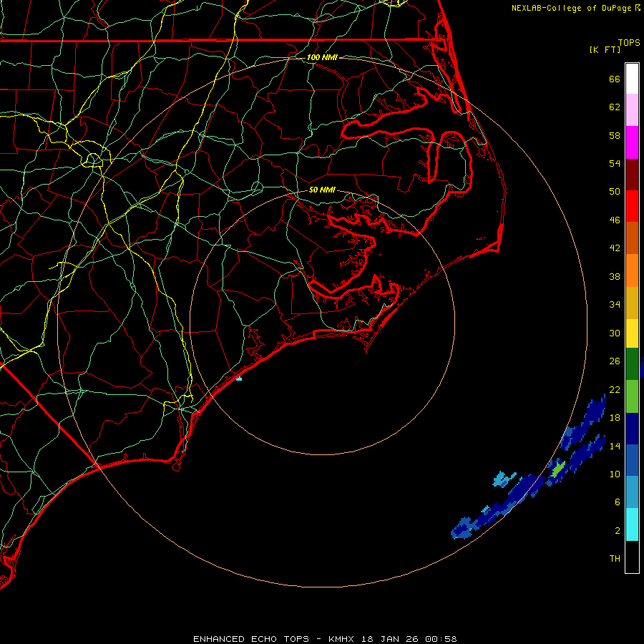This screenshot has height=644, width=644.
Task: Click the 50 NMI range ring label
Action: tap(322, 190)
